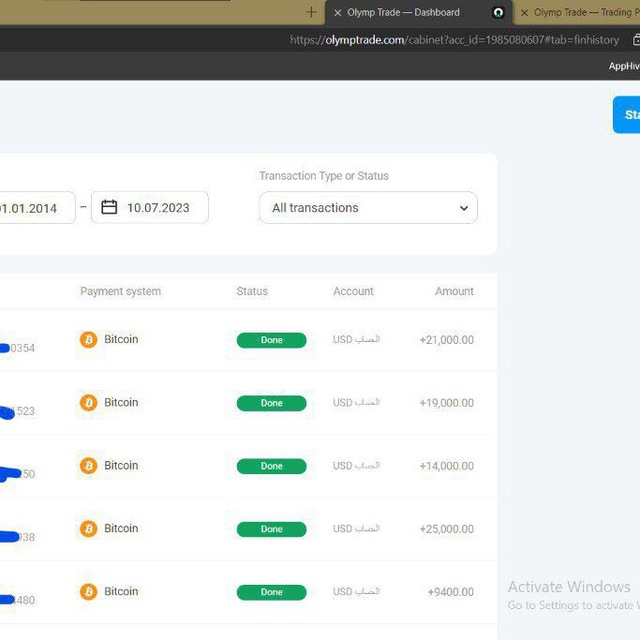Click Bitcoin icon in the +25,000.00 row
Screen dimensions: 640x640
click(x=89, y=529)
